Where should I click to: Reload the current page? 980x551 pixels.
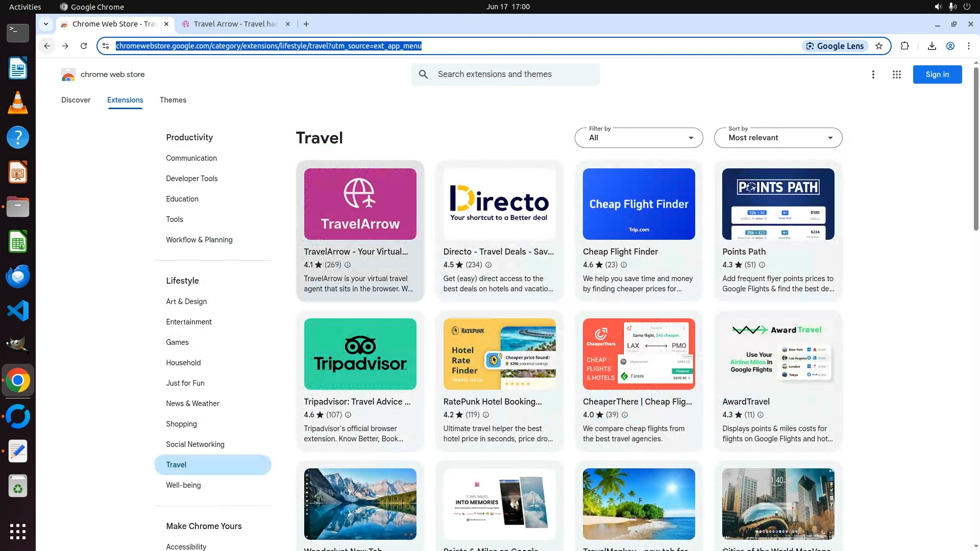coord(84,46)
